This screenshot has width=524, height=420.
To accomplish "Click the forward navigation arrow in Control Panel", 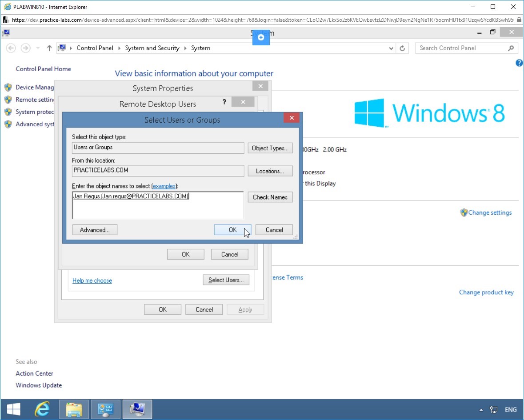I will click(x=25, y=48).
